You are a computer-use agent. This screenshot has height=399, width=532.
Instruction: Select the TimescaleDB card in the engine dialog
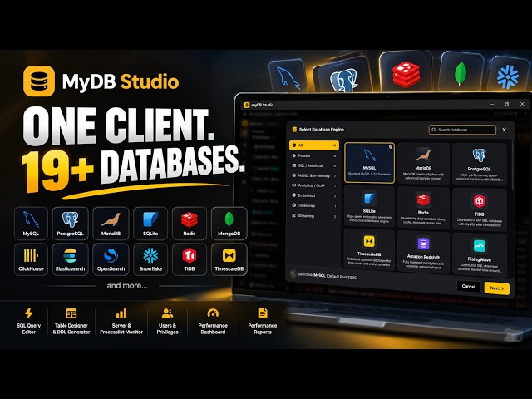369,249
